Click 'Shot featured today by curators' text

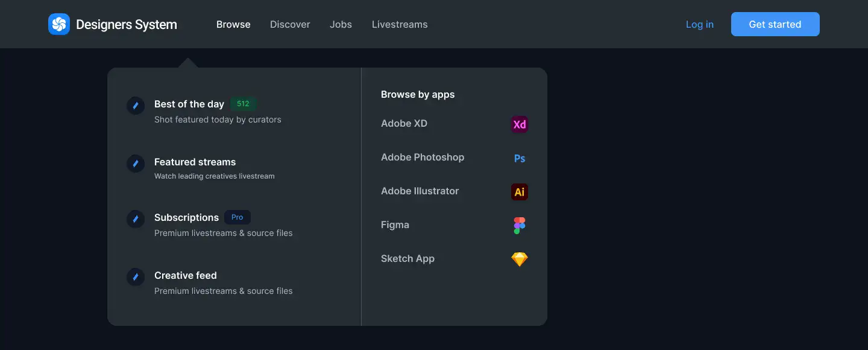[218, 119]
